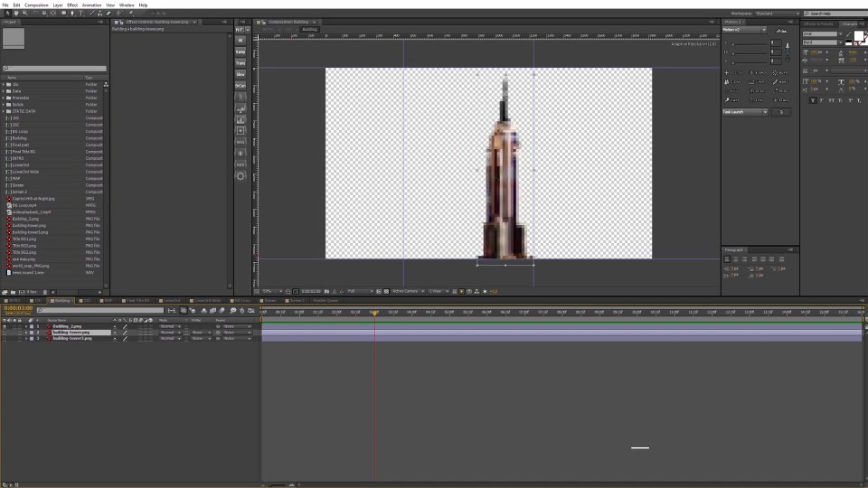
Task: Enable motion blur switch in timeline
Action: pos(222,310)
